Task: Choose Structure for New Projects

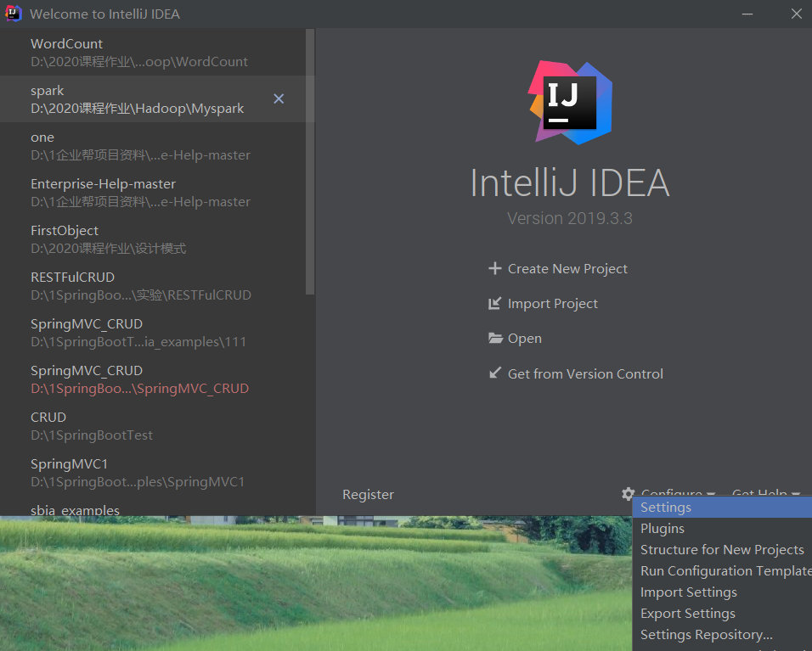Action: coord(722,549)
